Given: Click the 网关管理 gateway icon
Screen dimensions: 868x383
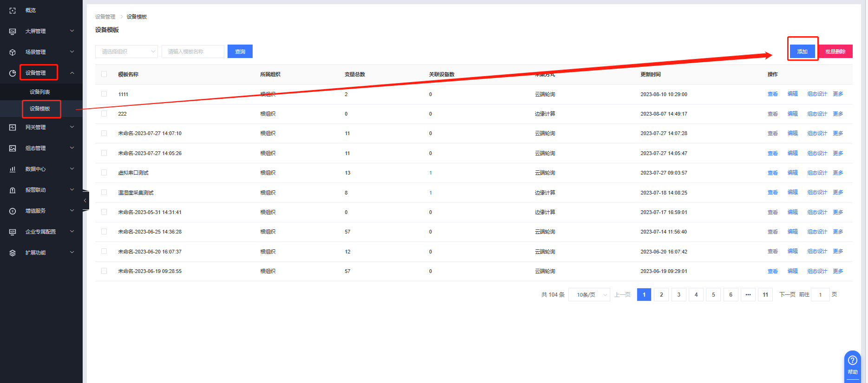Looking at the screenshot, I should pyautogui.click(x=13, y=127).
